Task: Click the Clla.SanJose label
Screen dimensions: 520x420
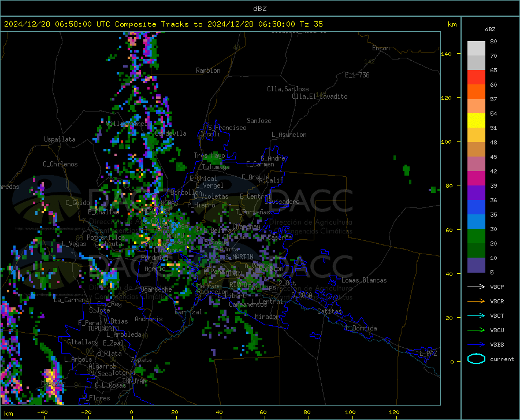Action: click(x=288, y=89)
